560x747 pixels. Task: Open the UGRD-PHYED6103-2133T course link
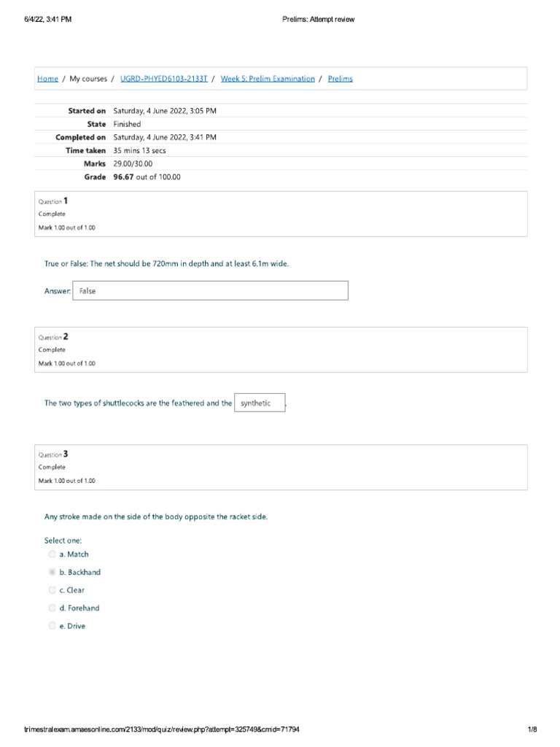point(163,79)
